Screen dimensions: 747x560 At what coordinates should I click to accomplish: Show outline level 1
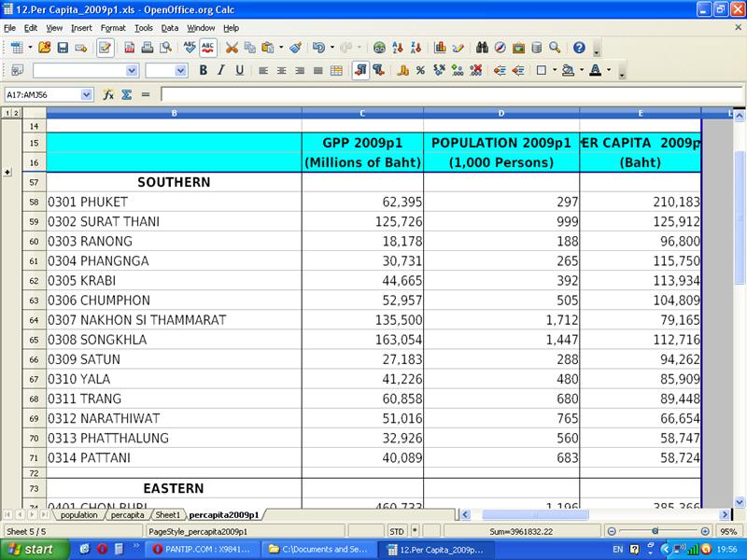pos(7,113)
